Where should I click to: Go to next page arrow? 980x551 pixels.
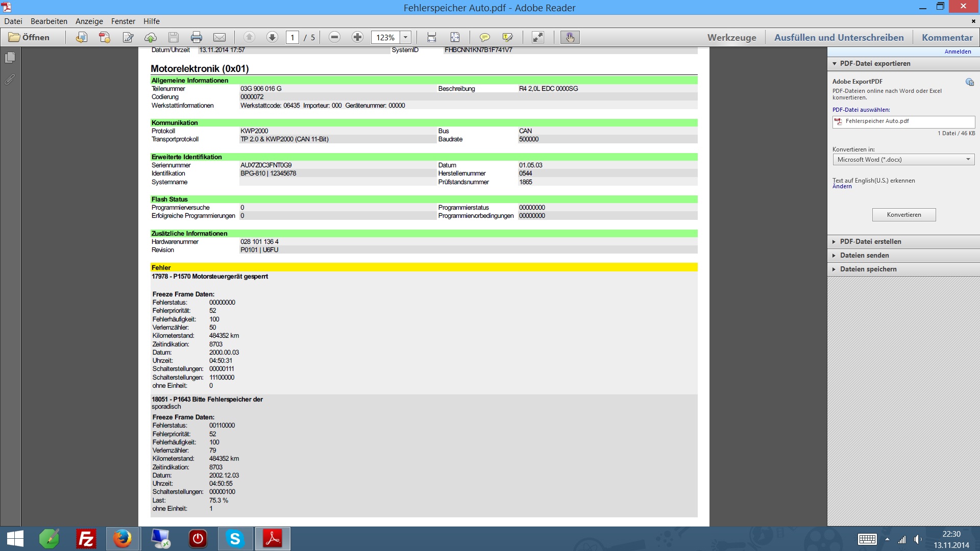272,37
